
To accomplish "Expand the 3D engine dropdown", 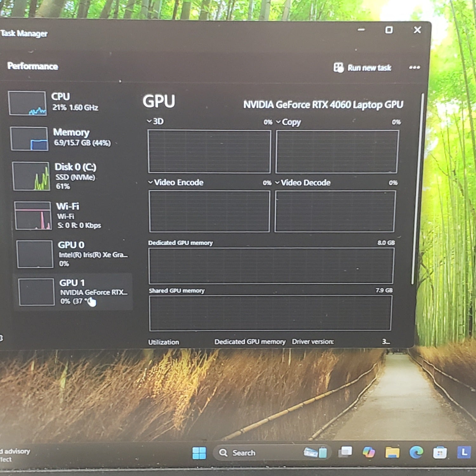I will pos(149,121).
